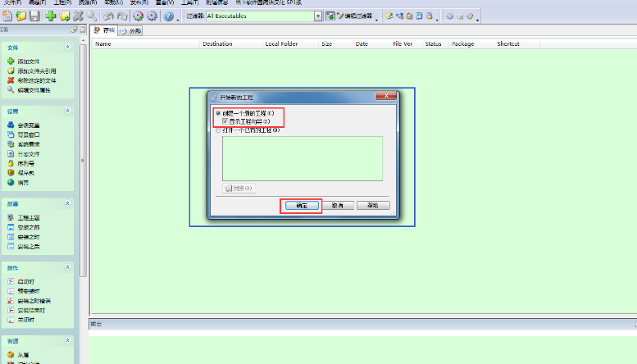Click the gray X Remove files icon
Image resolution: width=637 pixels, height=364 pixels.
[78, 16]
